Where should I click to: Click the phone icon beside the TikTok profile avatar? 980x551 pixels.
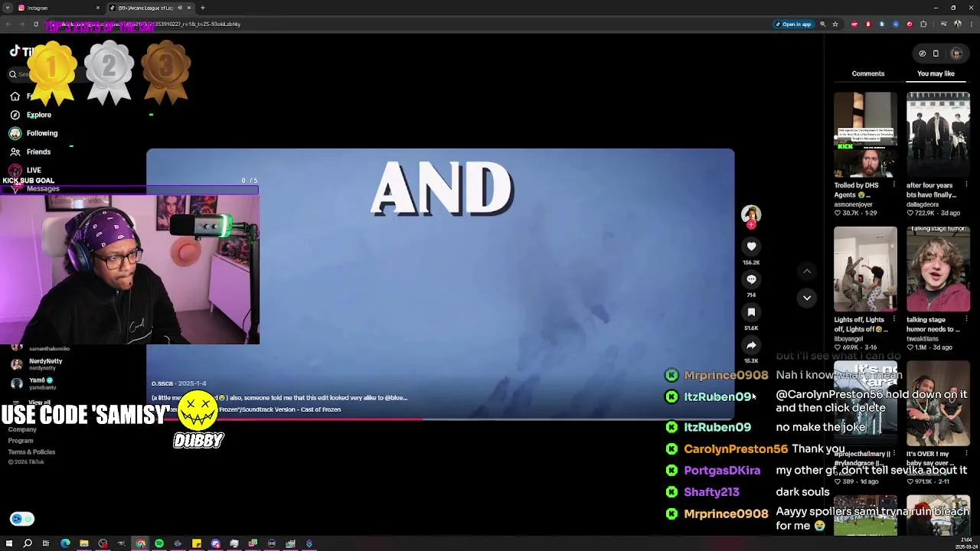pos(936,54)
